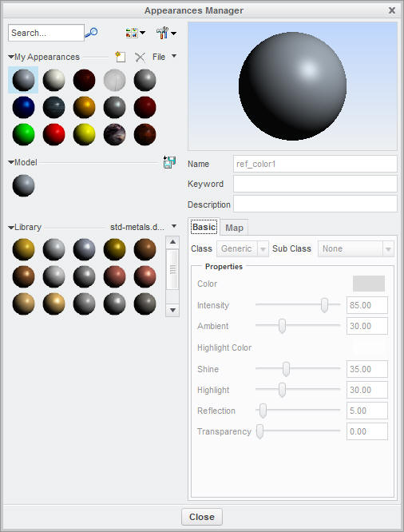Select the translucent white sphere appearance
Image resolution: width=404 pixels, height=532 pixels.
point(114,80)
